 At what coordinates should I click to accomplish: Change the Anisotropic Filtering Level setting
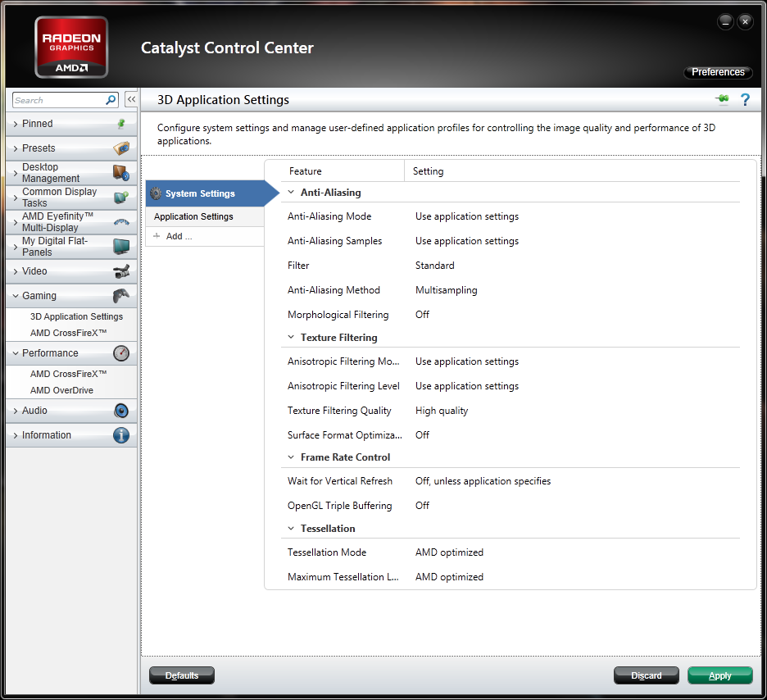[x=467, y=385]
